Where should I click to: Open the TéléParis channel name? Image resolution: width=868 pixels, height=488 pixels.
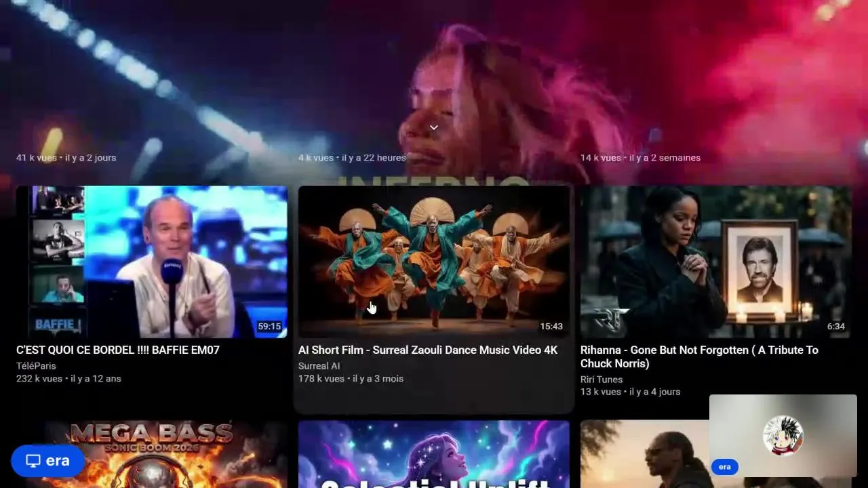pos(36,366)
